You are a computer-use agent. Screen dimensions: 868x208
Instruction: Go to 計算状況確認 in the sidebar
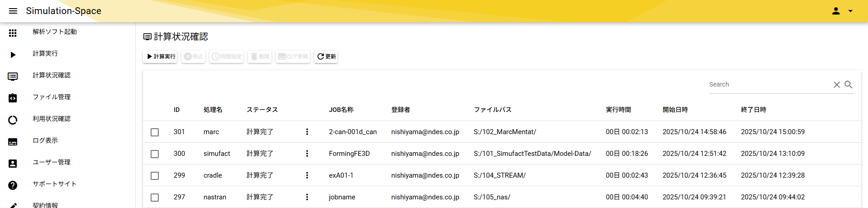[52, 75]
